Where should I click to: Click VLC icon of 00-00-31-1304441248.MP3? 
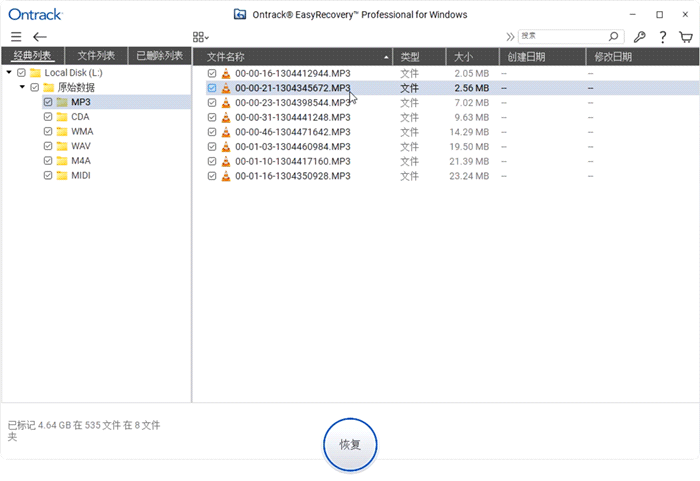(226, 117)
